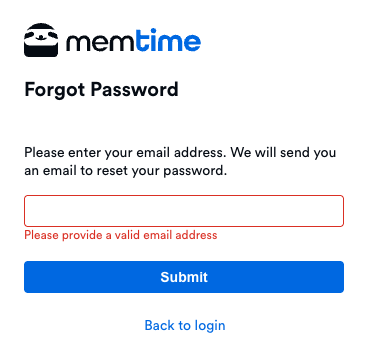Click the "reset your password" instruction line
The image size is (375, 361).
tap(126, 171)
